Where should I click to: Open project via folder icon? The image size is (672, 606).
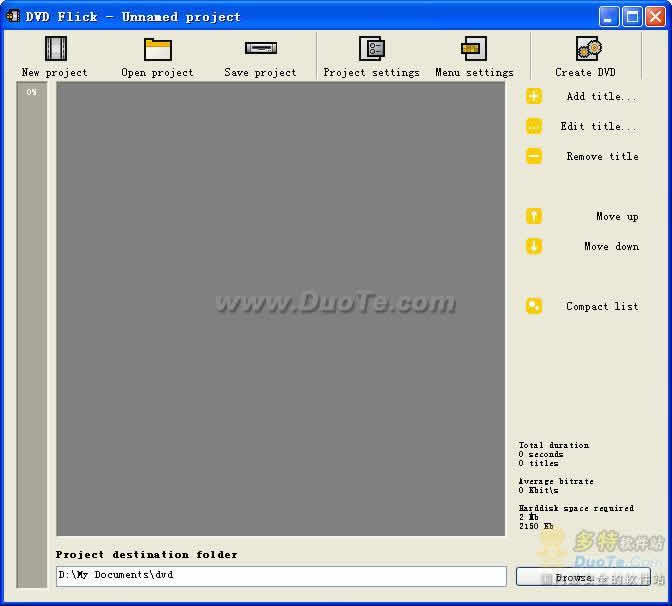158,49
